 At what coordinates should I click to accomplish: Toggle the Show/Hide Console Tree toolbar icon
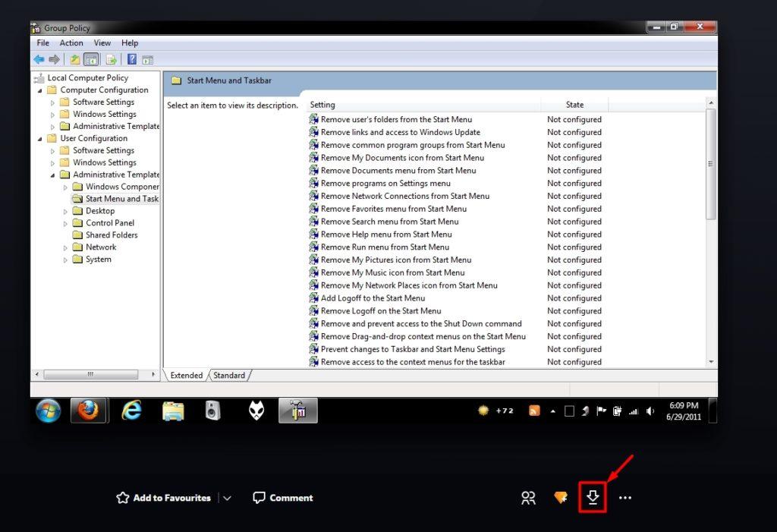click(x=91, y=60)
